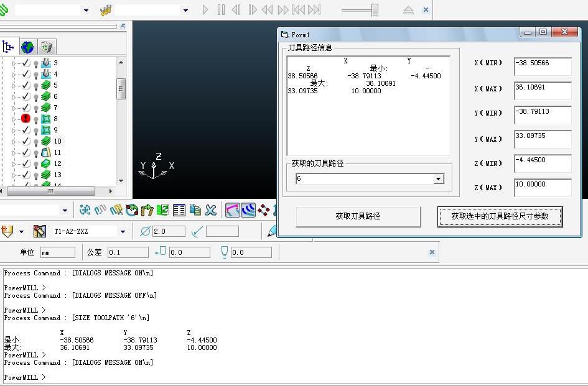Viewport: 588px width, 386px height.
Task: Rewind the simulation fast backward
Action: 267,10
